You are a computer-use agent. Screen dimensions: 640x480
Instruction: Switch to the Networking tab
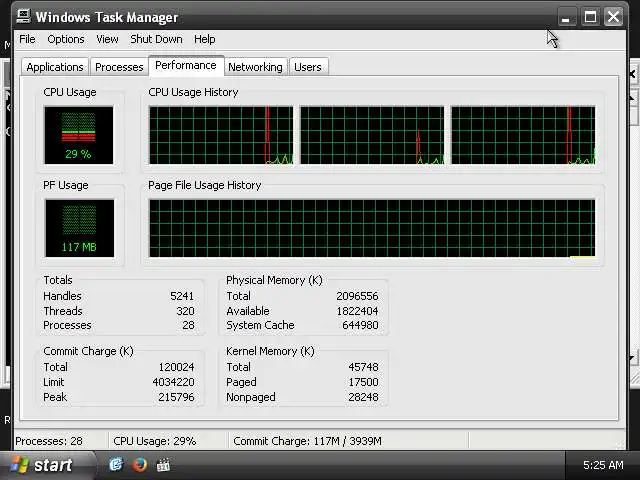coord(256,67)
